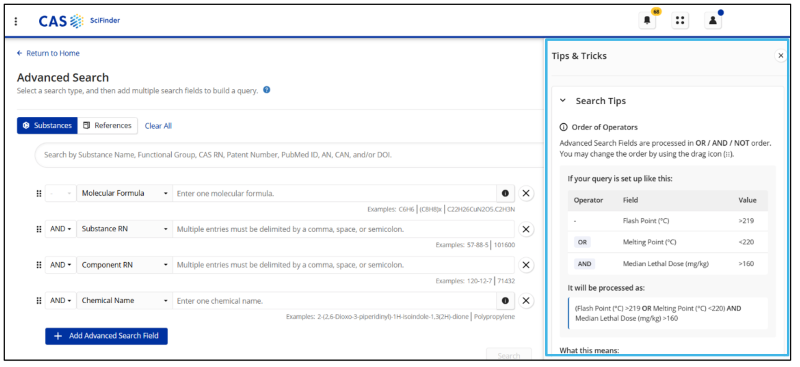Image resolution: width=800 pixels, height=367 pixels.
Task: Click the Melting Point (°C) table cell
Action: (649, 242)
